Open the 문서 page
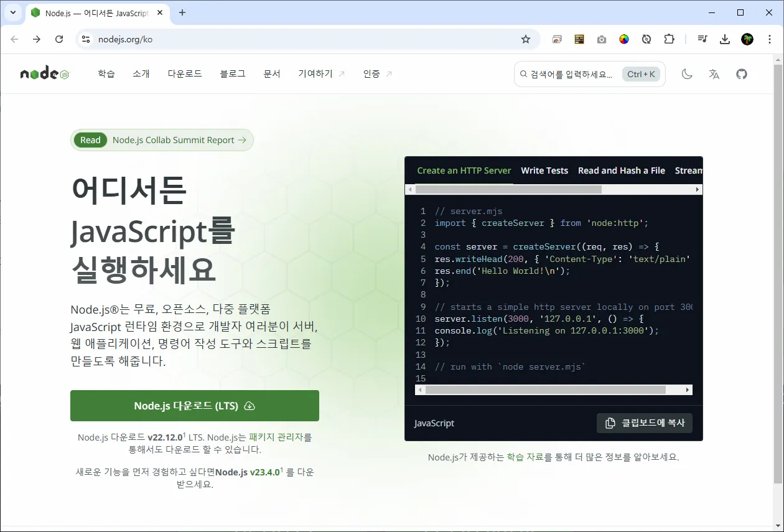 click(272, 74)
